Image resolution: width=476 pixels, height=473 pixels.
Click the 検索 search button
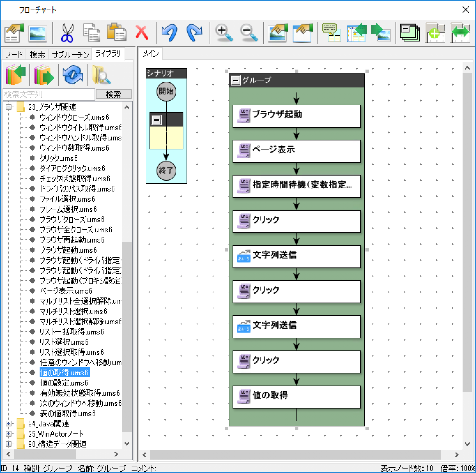[114, 94]
